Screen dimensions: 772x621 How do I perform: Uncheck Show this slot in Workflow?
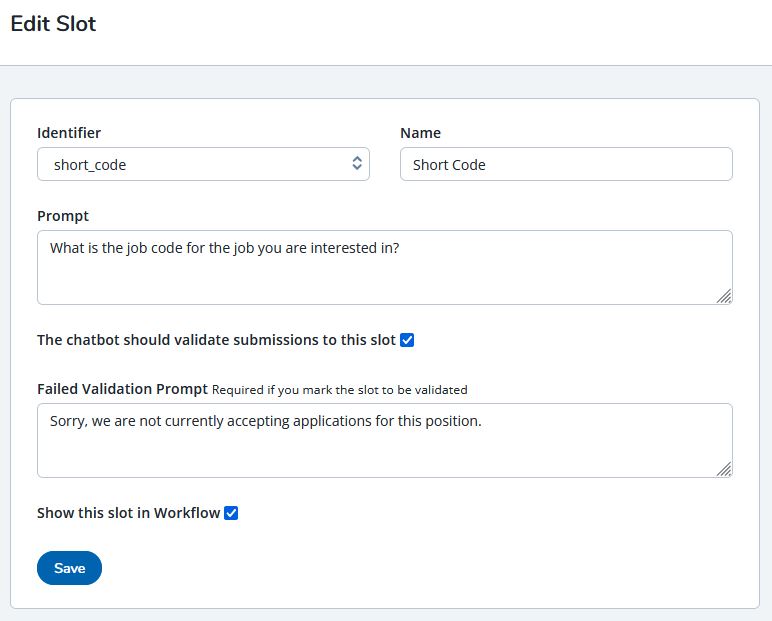[x=231, y=513]
